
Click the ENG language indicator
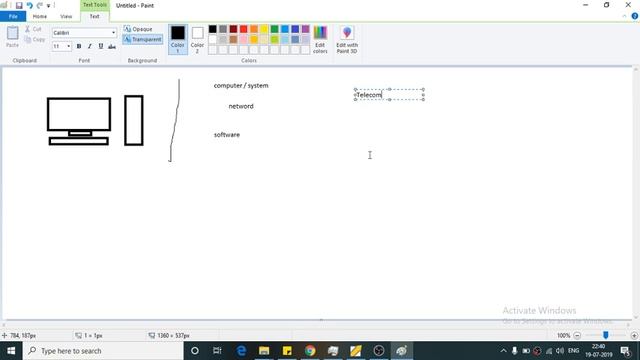pyautogui.click(x=573, y=351)
